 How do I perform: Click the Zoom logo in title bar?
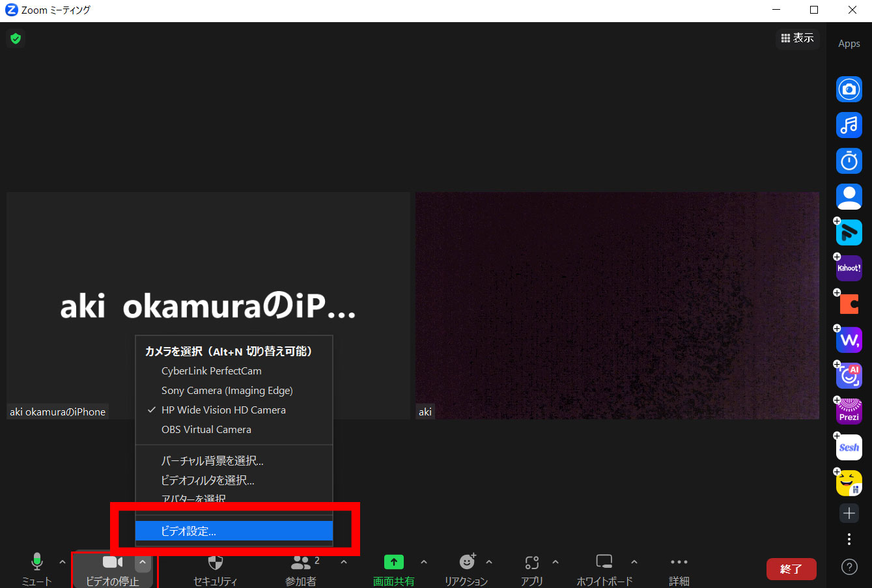click(11, 10)
